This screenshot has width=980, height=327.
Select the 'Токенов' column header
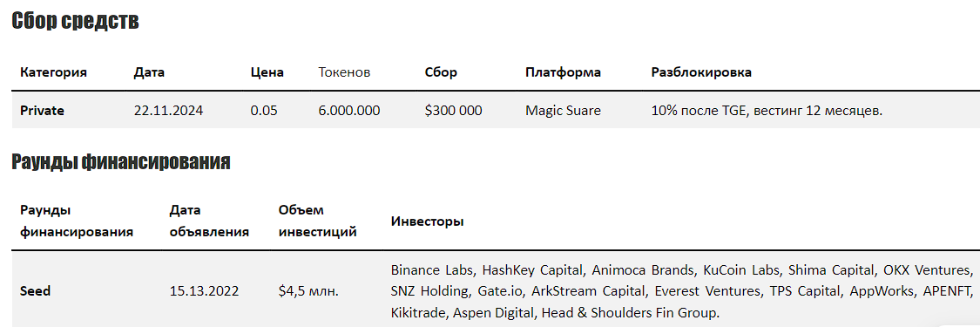click(x=344, y=72)
